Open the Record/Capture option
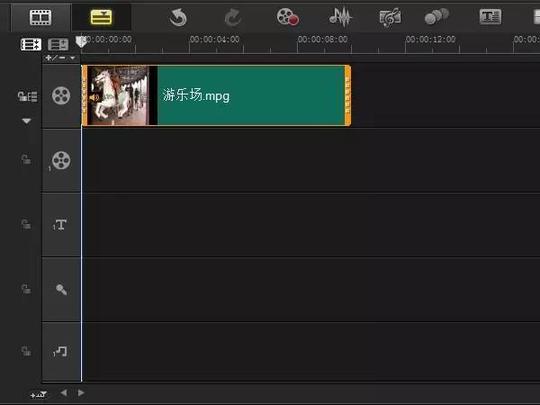This screenshot has height=405, width=540. coord(288,17)
